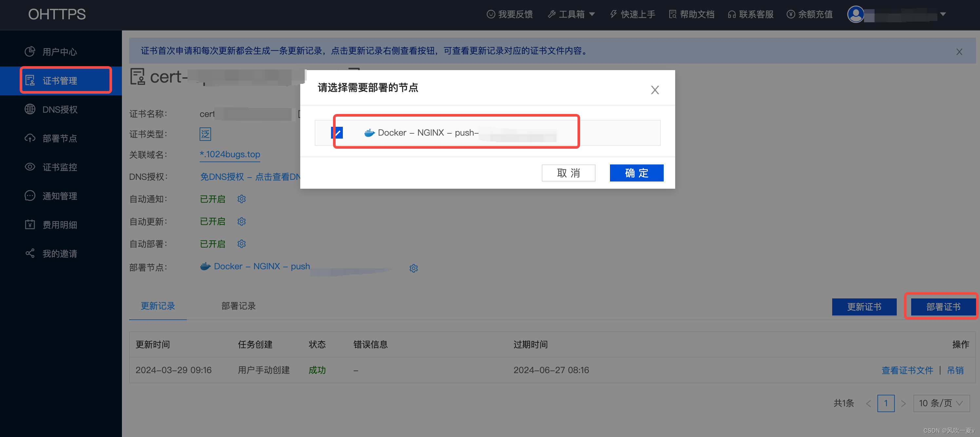Open 部署节点 in the sidebar
The height and width of the screenshot is (437, 980).
click(61, 139)
